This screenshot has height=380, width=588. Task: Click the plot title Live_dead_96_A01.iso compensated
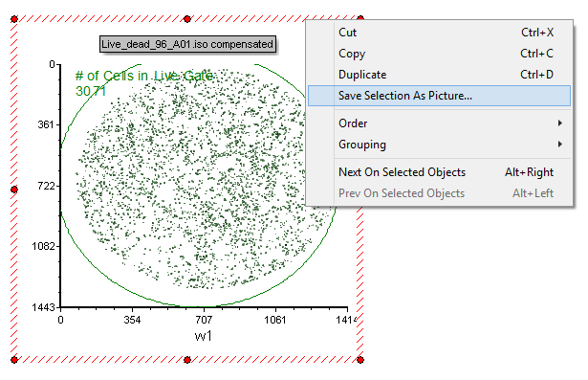[x=187, y=44]
